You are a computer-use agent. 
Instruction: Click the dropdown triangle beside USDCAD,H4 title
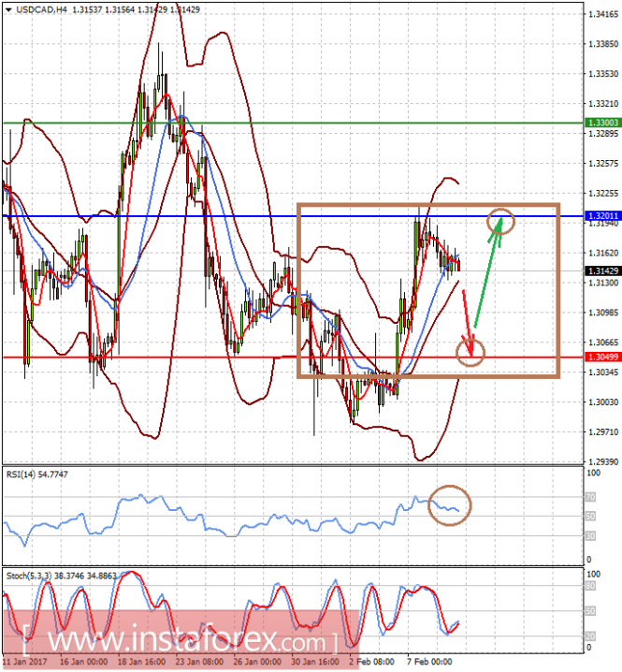[x=8, y=9]
